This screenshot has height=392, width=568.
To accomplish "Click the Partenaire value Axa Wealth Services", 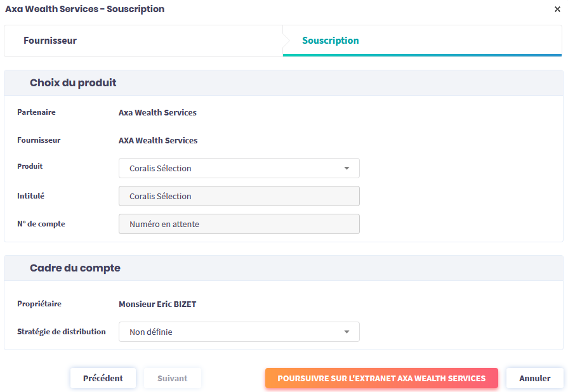I will point(157,113).
